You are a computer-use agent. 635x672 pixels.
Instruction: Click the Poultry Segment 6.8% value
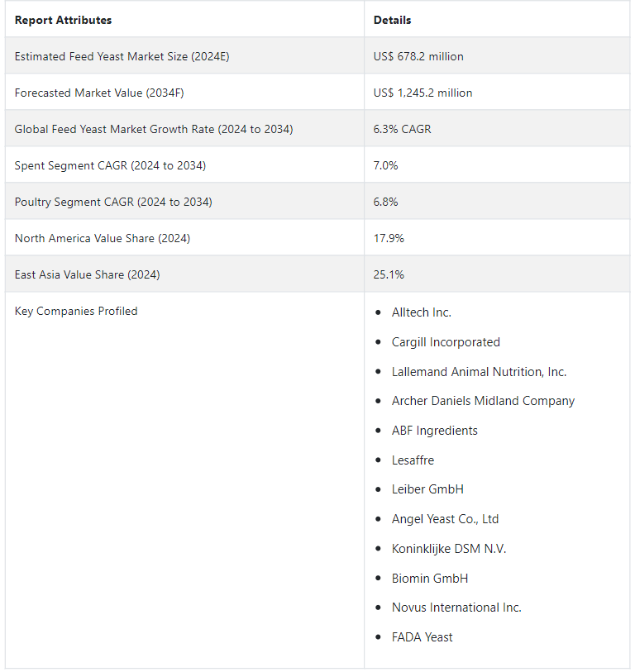(385, 202)
